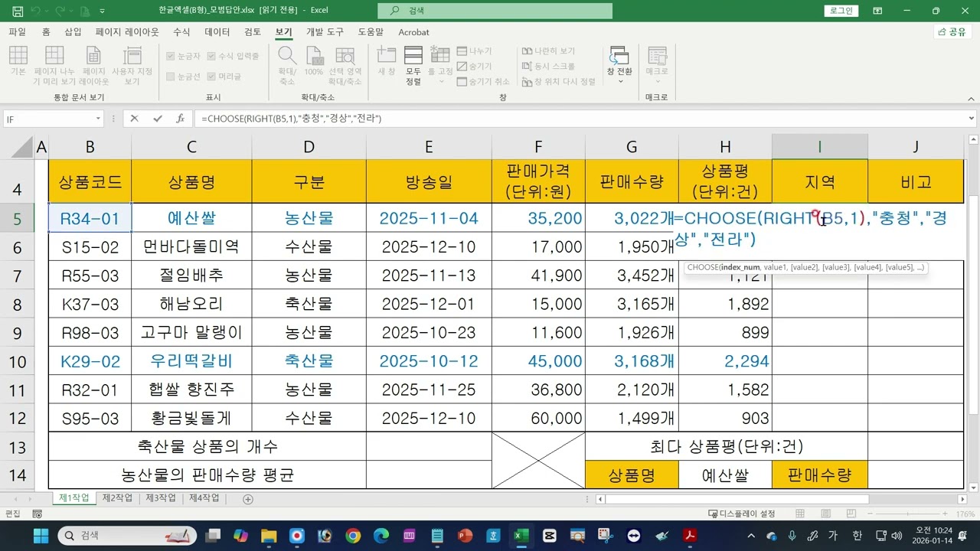Click the Zoom (확대/축소) magnifier icon
Image resolution: width=980 pixels, height=551 pixels.
pyautogui.click(x=287, y=65)
